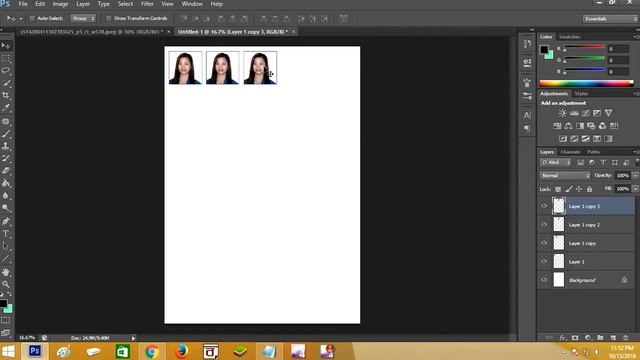Open the Character panel icon
Image resolution: width=640 pixels, height=360 pixels.
[527, 115]
